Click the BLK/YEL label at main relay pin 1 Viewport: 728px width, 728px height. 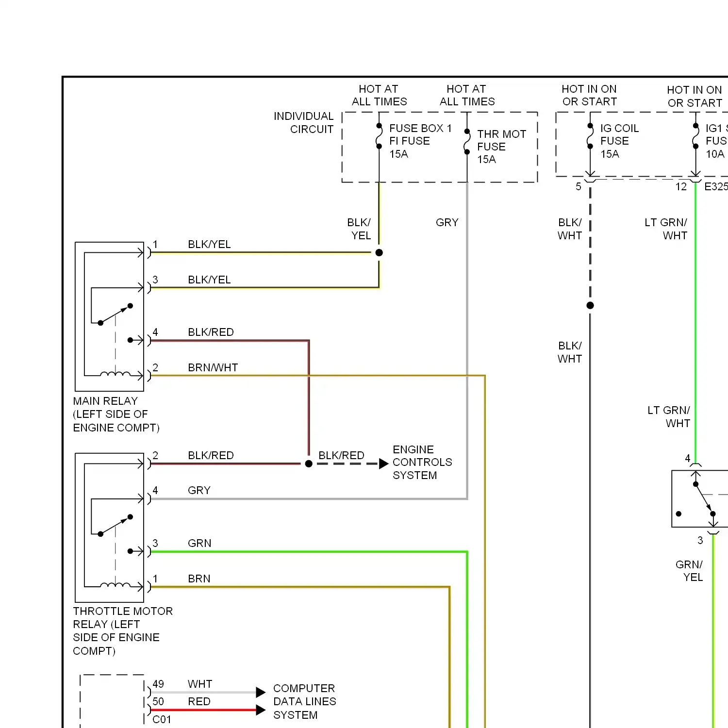coord(209,244)
